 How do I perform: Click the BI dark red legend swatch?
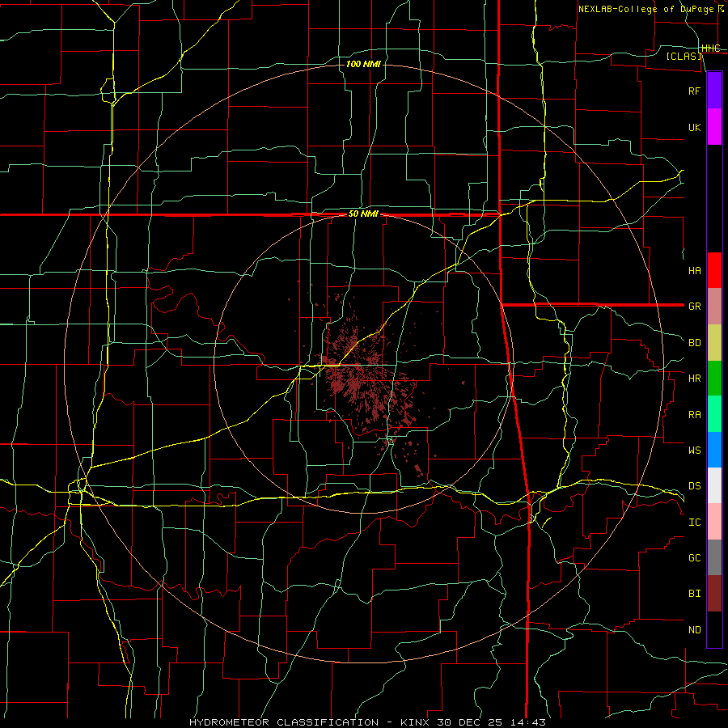tap(714, 594)
